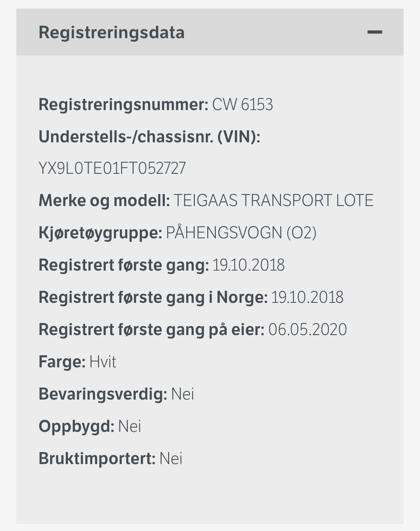Click the Farge label
Viewport: 420px width, 531px height.
click(62, 362)
